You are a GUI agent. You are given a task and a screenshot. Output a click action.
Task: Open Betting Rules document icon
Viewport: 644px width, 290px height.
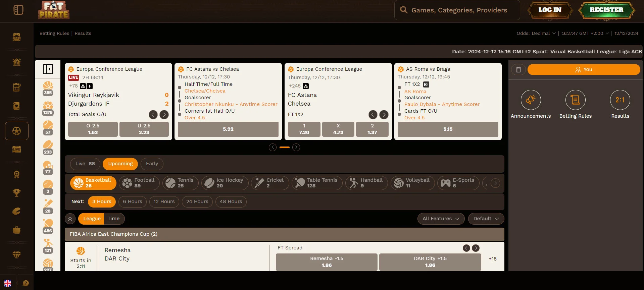tap(575, 100)
